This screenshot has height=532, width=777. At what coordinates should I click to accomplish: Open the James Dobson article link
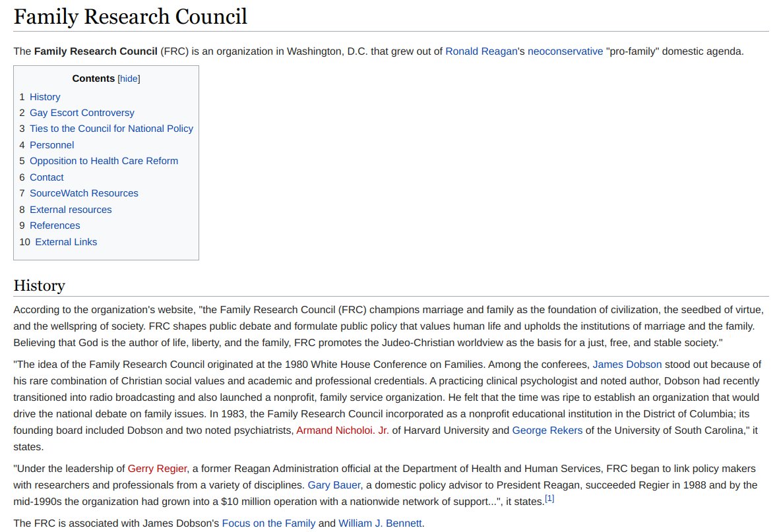point(627,365)
